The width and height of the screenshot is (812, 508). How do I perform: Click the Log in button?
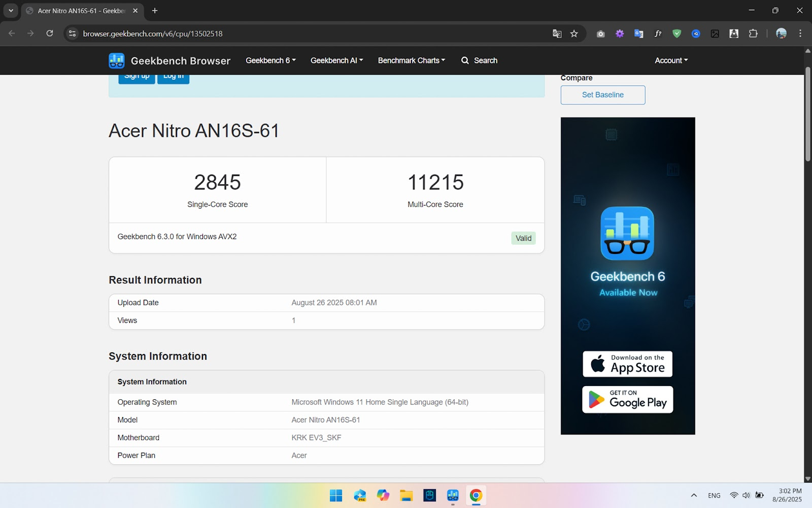point(173,78)
